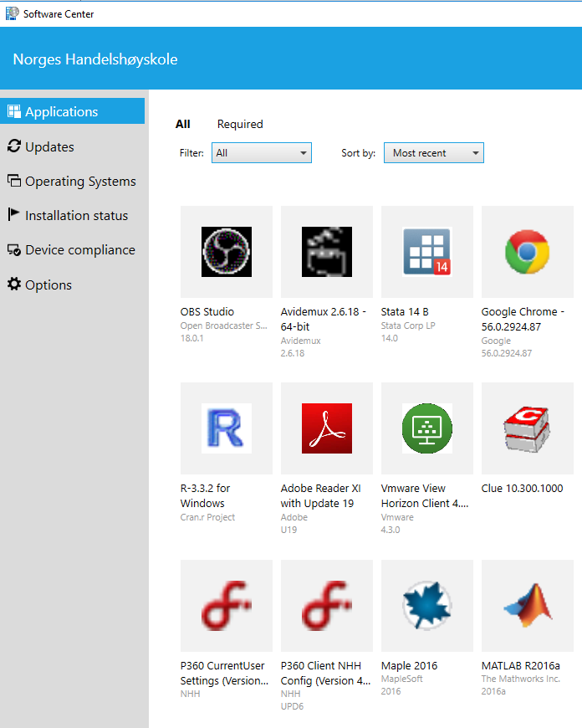Viewport: 582px width, 728px height.
Task: Open the Options section label
Action: [x=48, y=285]
